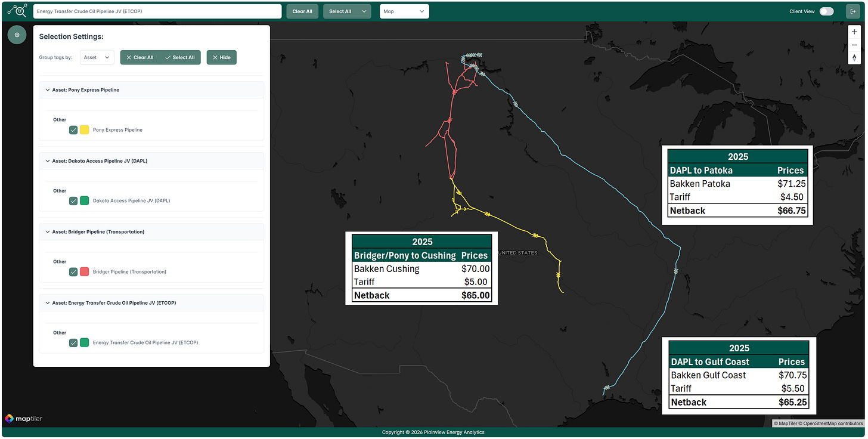The height and width of the screenshot is (439, 868).
Task: Click the DAPL to Gulf Coast header
Action: click(x=710, y=361)
